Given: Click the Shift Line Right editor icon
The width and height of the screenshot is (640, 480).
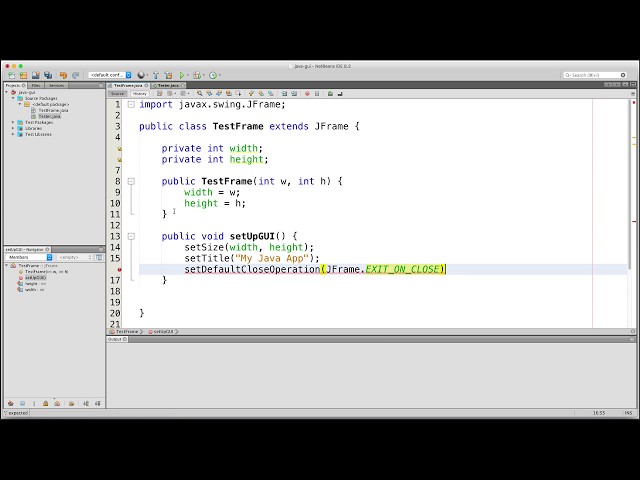Looking at the screenshot, I should coord(293,94).
